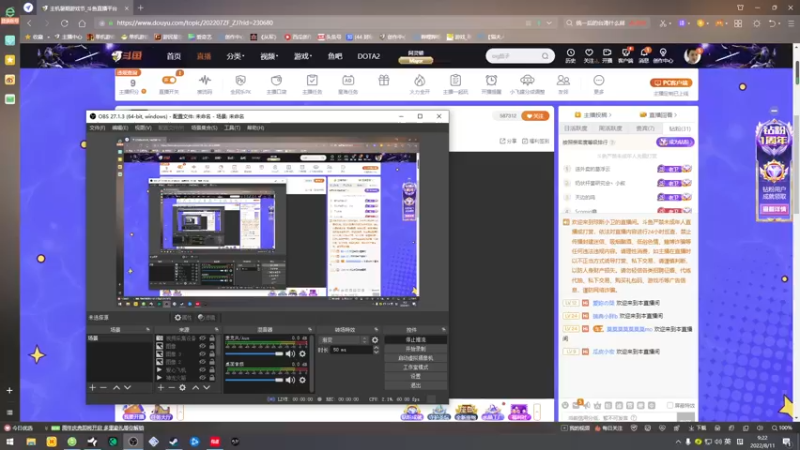The height and width of the screenshot is (450, 800).
Task: Open OBS mic audio settings gear
Action: (303, 354)
